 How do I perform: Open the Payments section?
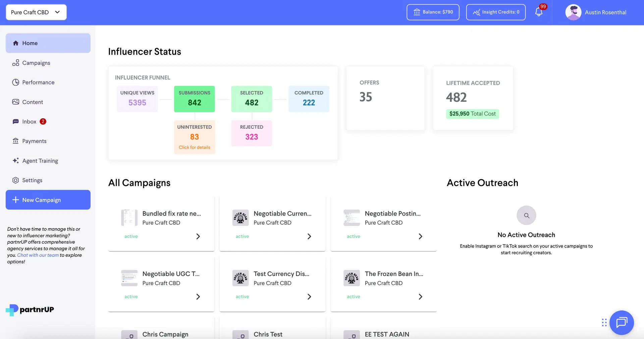point(34,141)
